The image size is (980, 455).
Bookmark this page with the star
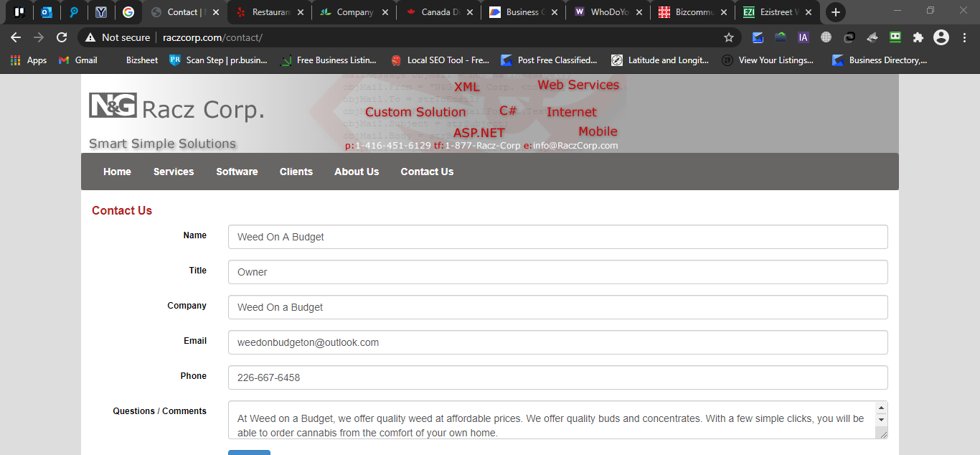point(729,37)
